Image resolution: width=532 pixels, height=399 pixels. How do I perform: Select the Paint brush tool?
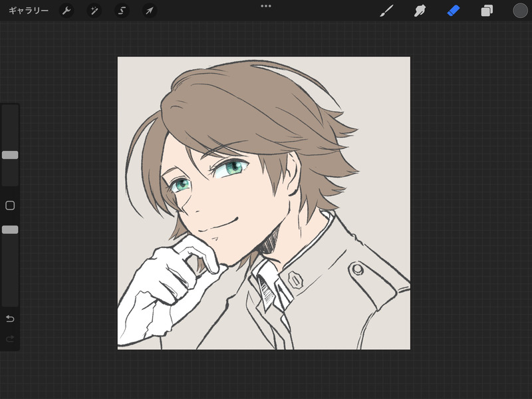point(387,11)
